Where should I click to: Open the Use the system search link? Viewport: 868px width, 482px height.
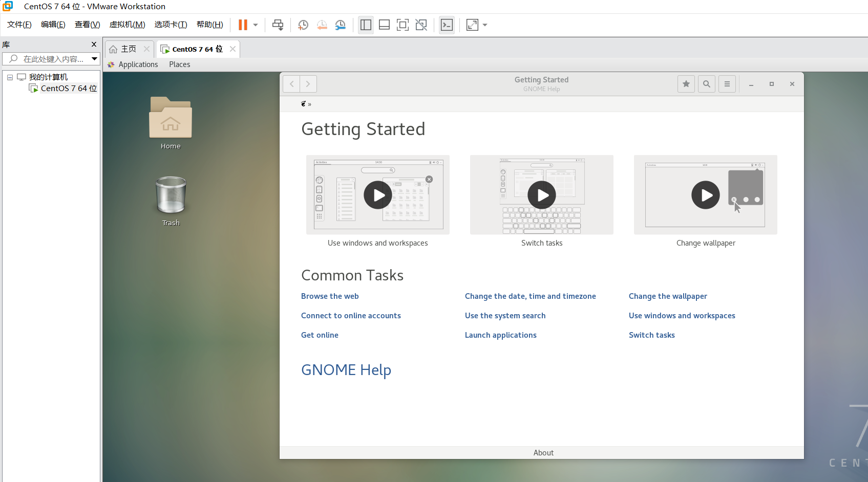505,316
